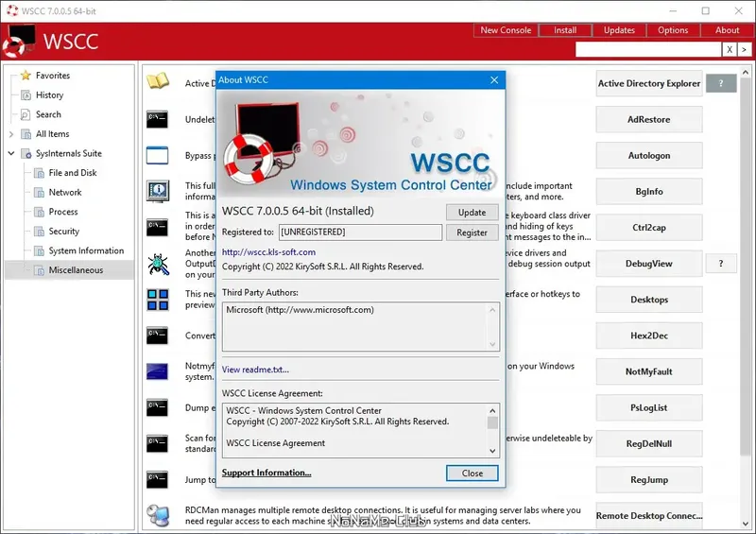Launch the Autologon button
This screenshot has width=756, height=534.
click(x=649, y=155)
